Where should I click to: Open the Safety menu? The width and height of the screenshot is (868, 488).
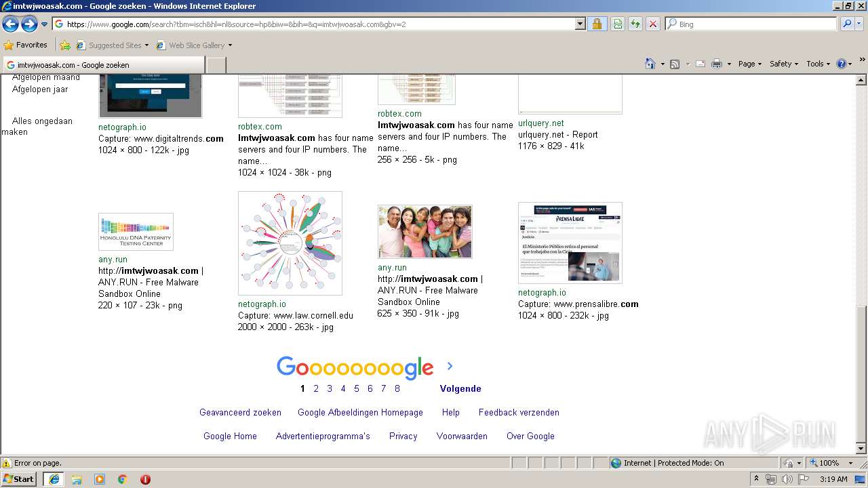[785, 64]
